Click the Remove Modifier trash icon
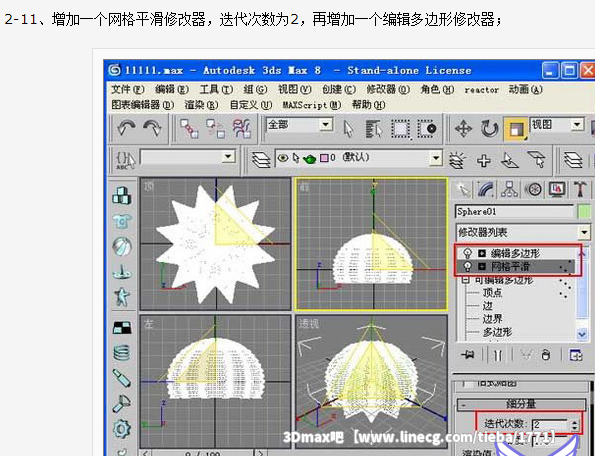The width and height of the screenshot is (595, 456). [545, 355]
